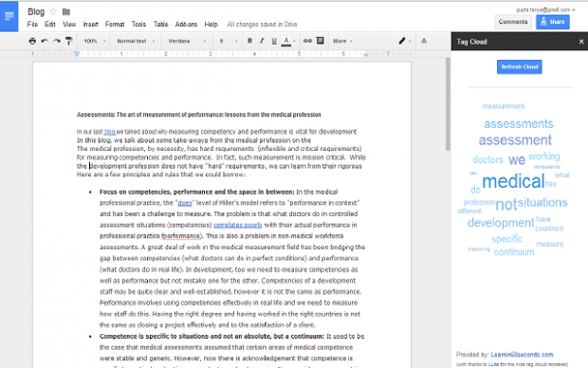Click the Refresh Cloud button

coord(520,66)
